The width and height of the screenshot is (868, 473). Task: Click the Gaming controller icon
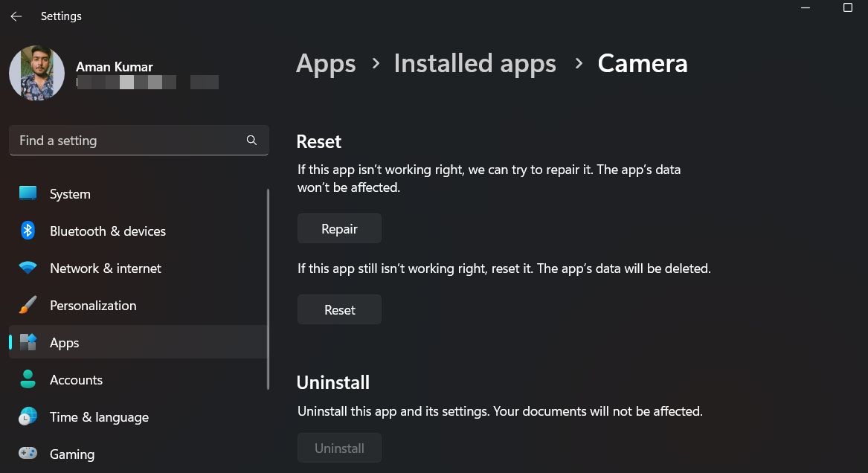(x=28, y=454)
